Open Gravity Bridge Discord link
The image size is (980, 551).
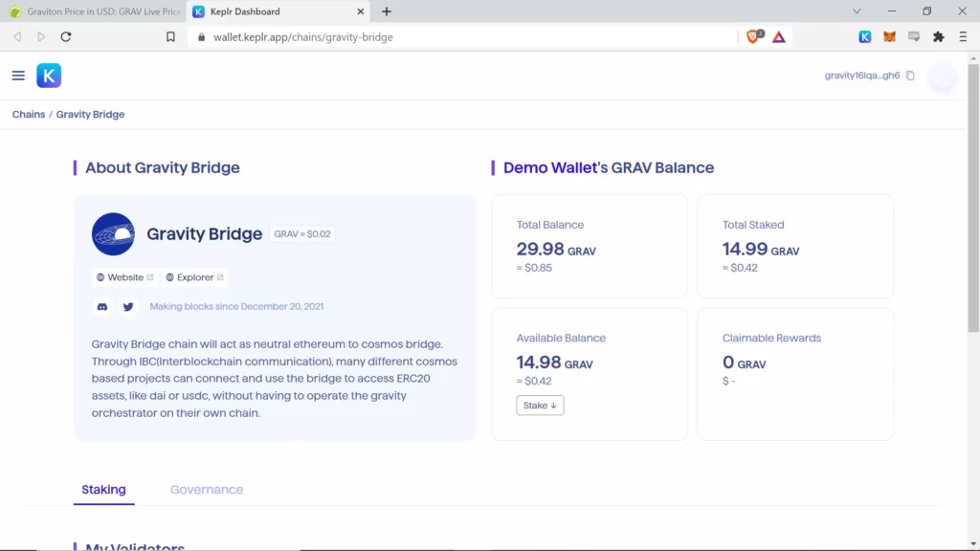102,307
